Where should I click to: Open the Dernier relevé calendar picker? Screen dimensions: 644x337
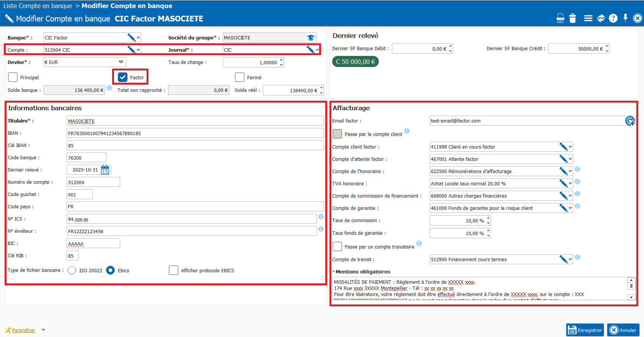point(105,170)
